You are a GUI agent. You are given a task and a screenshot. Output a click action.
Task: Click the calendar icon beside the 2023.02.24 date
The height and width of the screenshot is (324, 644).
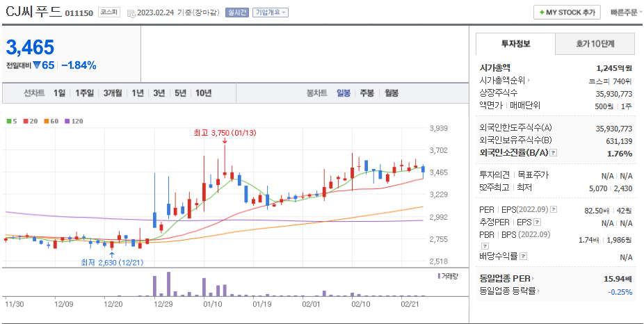click(131, 13)
